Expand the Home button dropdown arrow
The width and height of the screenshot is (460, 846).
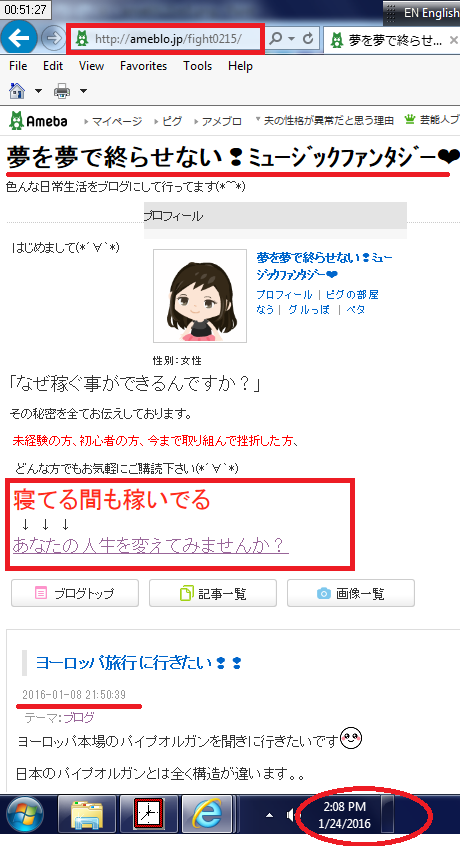pyautogui.click(x=38, y=91)
